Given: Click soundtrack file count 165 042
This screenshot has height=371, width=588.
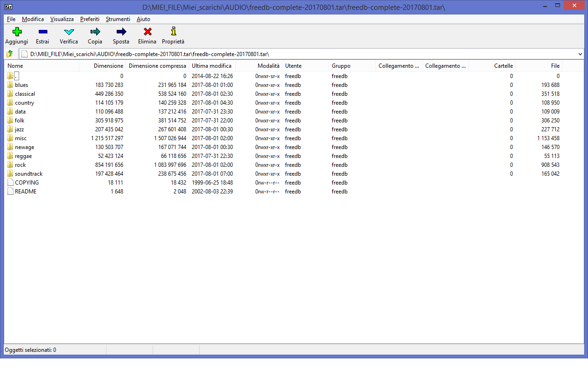Looking at the screenshot, I should click(x=549, y=174).
